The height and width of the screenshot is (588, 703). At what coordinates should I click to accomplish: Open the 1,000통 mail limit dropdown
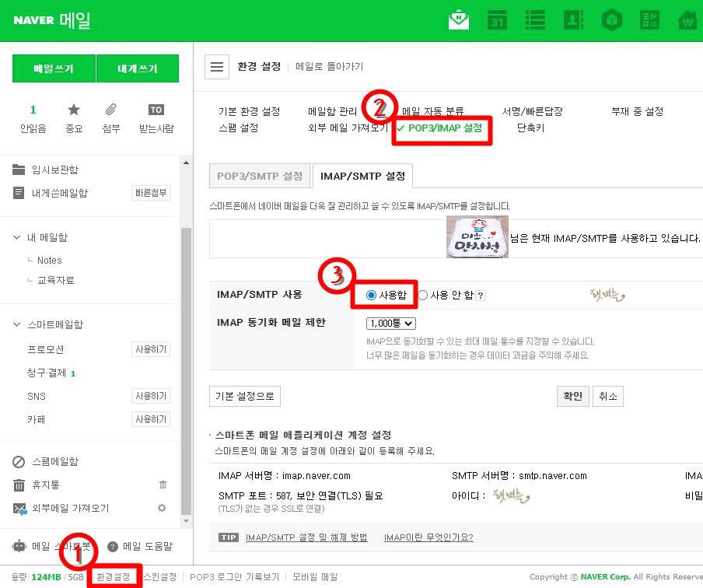pos(393,323)
